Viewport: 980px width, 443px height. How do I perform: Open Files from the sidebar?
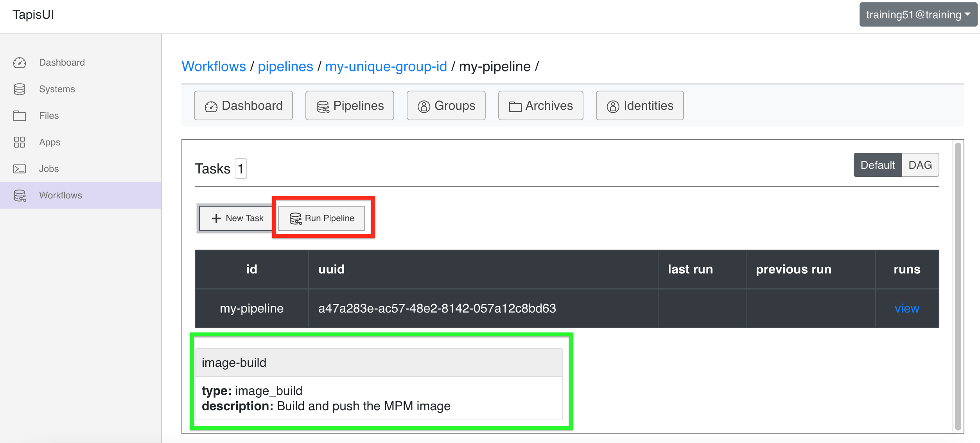pyautogui.click(x=81, y=116)
